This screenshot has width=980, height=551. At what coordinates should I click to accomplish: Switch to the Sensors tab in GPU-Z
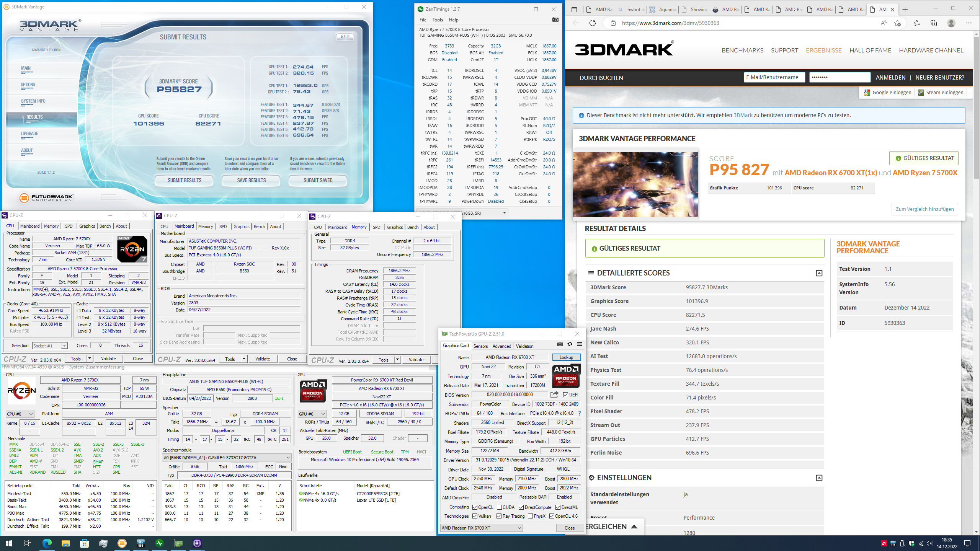click(480, 346)
